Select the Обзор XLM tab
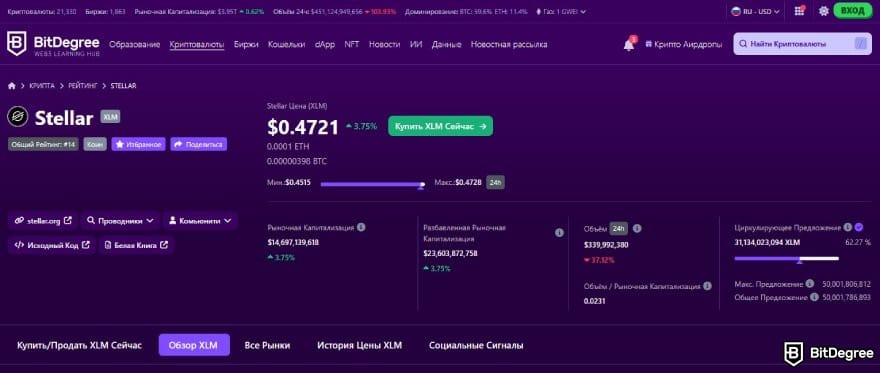880x373 pixels. click(x=194, y=346)
